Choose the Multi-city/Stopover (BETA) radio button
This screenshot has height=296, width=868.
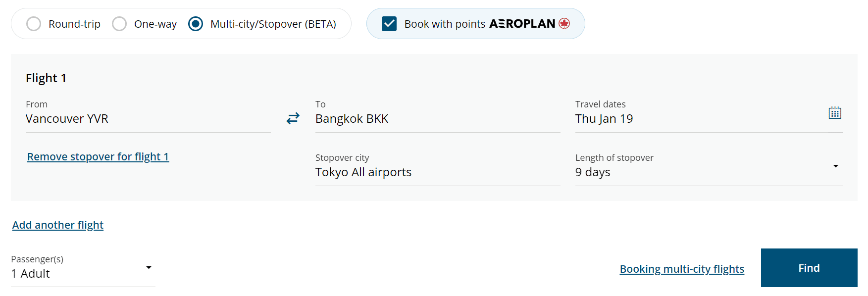196,24
